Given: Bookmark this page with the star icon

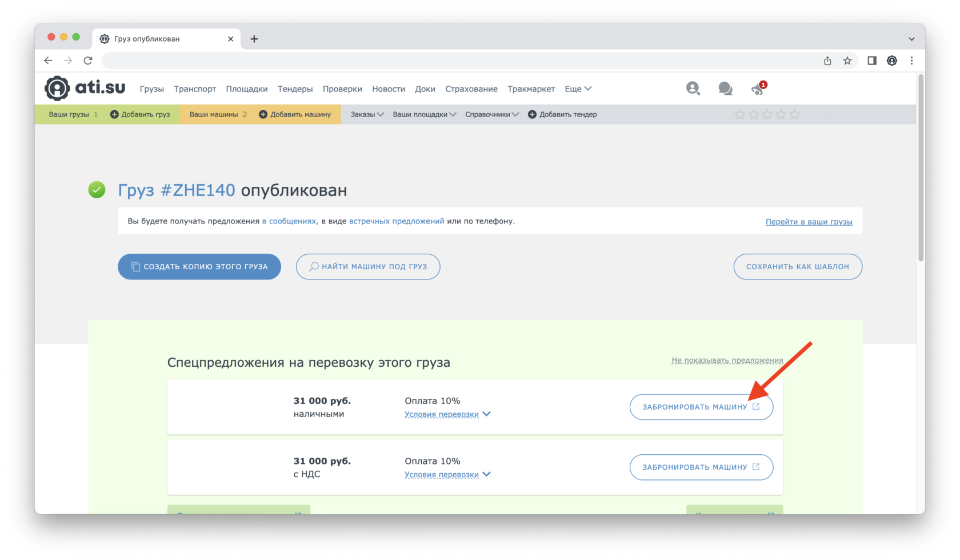Looking at the screenshot, I should (x=847, y=61).
